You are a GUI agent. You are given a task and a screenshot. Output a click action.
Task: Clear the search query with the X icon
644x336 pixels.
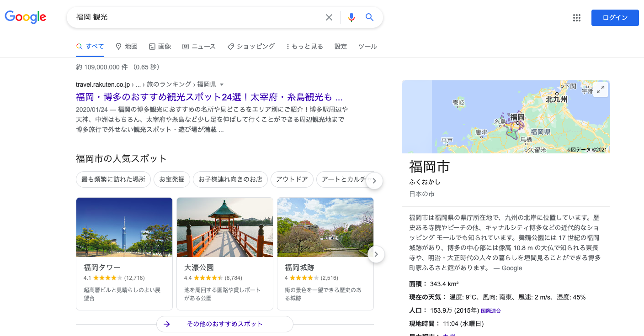[x=329, y=17]
